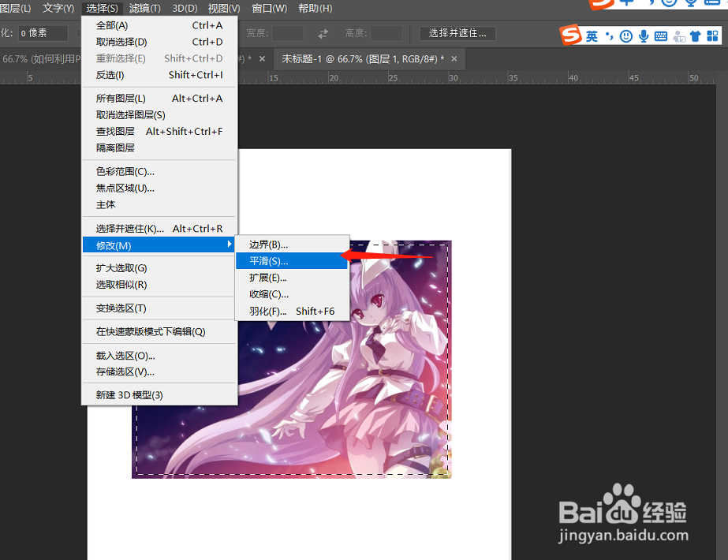Open the 文字(Y) menu

58,9
